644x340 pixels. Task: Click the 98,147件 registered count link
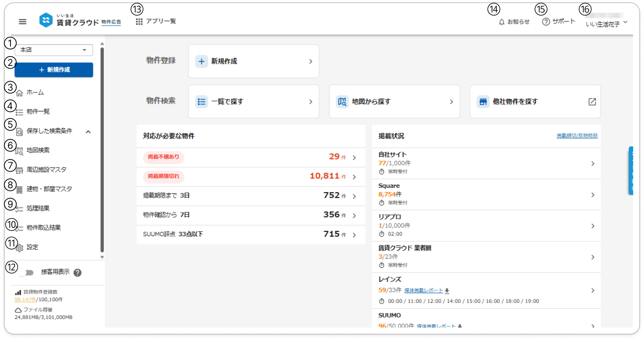tap(26, 299)
